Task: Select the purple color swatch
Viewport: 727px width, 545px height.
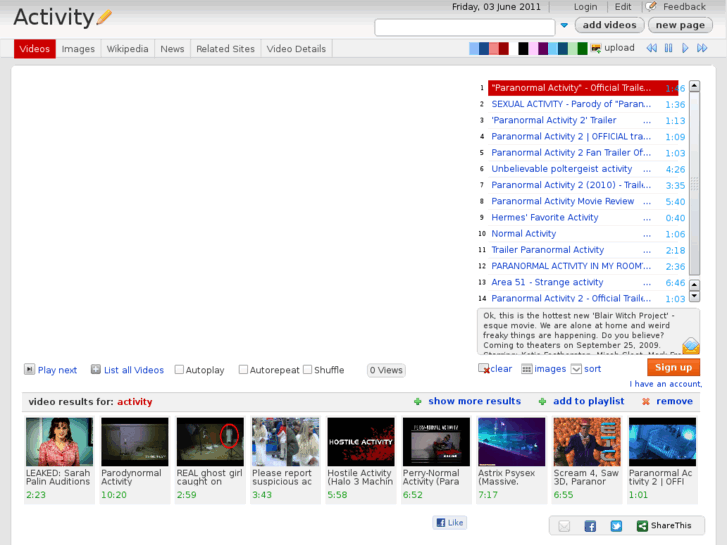Action: 543,48
